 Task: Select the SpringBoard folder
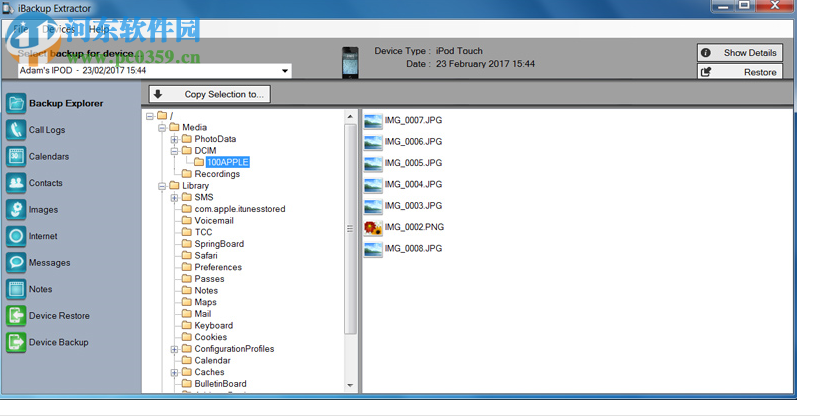219,244
